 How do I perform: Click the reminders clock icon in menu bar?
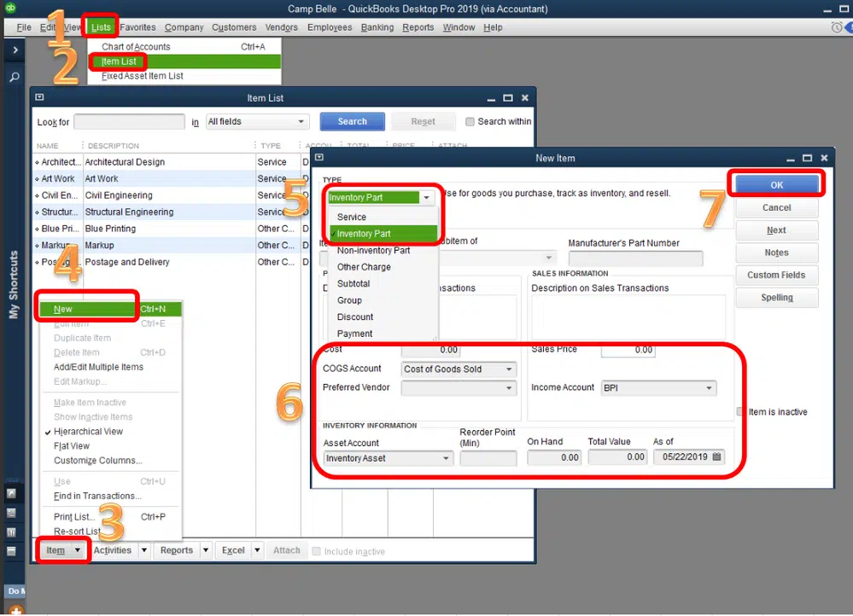click(x=837, y=27)
